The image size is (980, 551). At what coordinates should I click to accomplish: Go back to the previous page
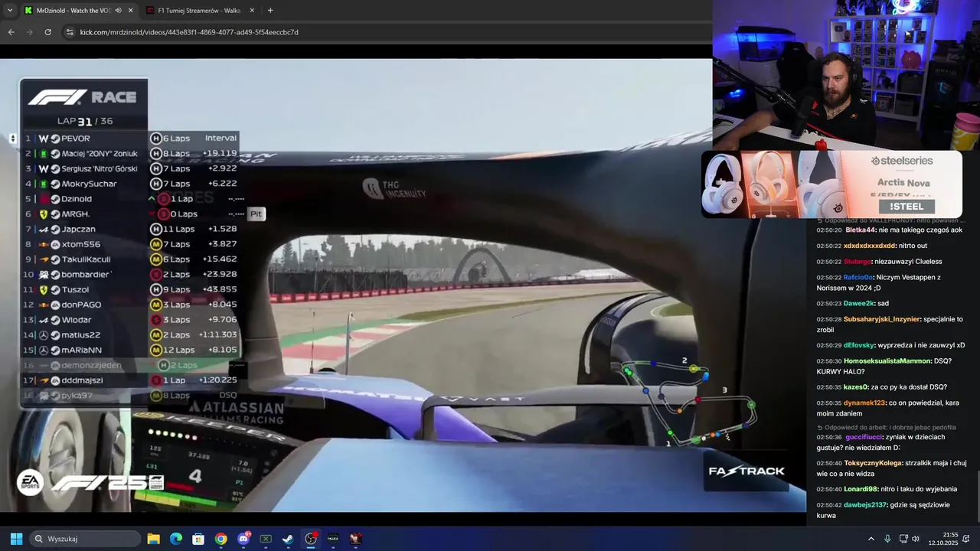[11, 32]
